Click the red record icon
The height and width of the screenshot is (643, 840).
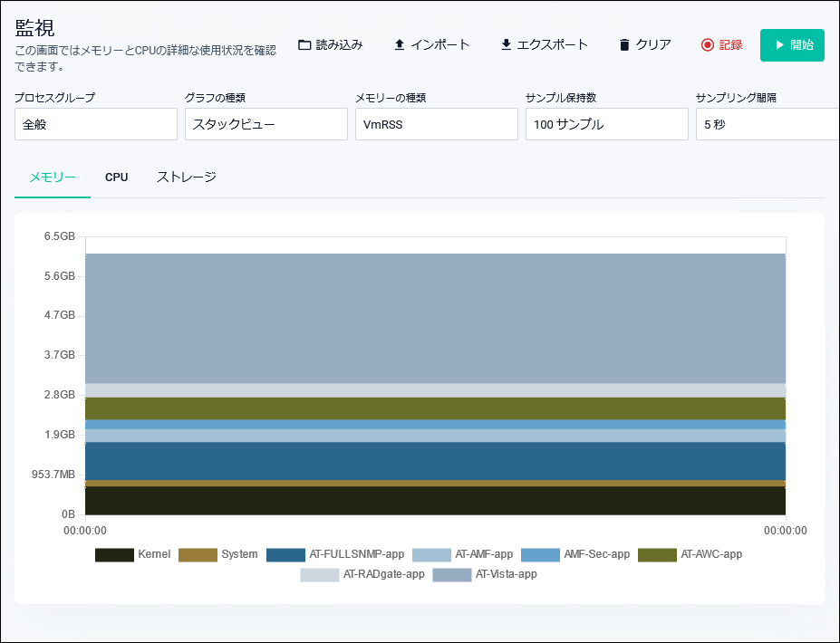pyautogui.click(x=707, y=45)
